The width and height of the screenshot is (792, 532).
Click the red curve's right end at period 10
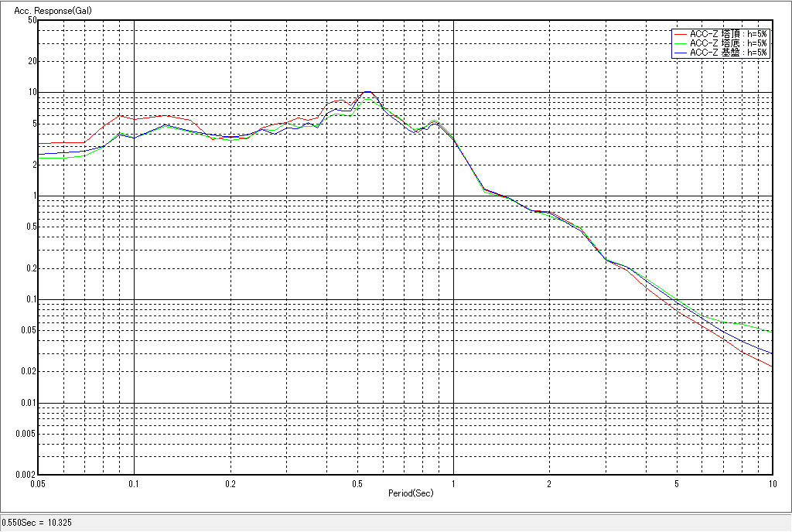[771, 366]
